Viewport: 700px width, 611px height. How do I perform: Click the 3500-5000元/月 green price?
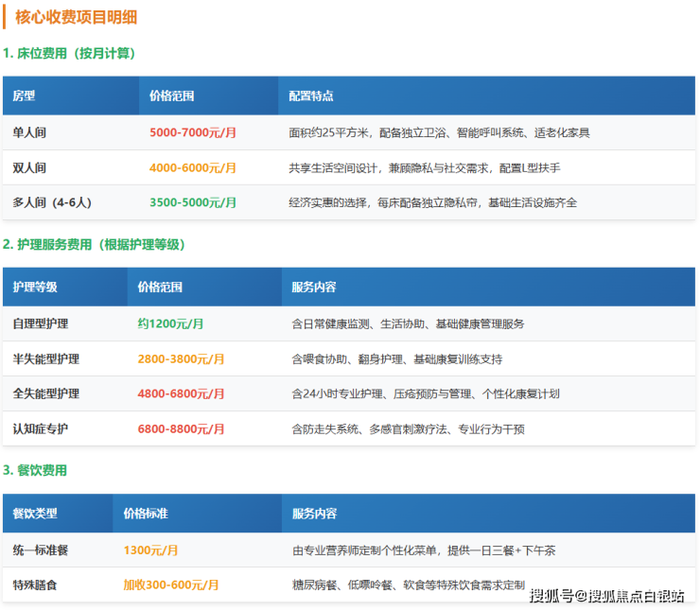193,202
